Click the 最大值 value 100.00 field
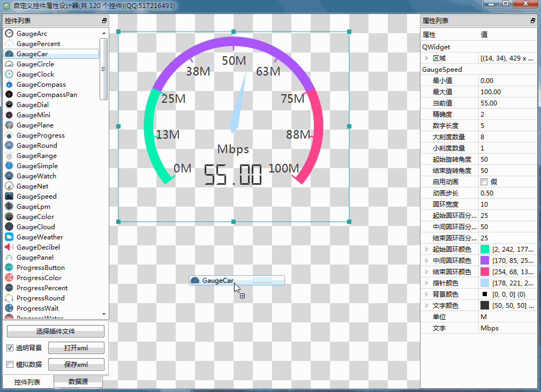Viewport: 541px width, 392px height. click(508, 92)
